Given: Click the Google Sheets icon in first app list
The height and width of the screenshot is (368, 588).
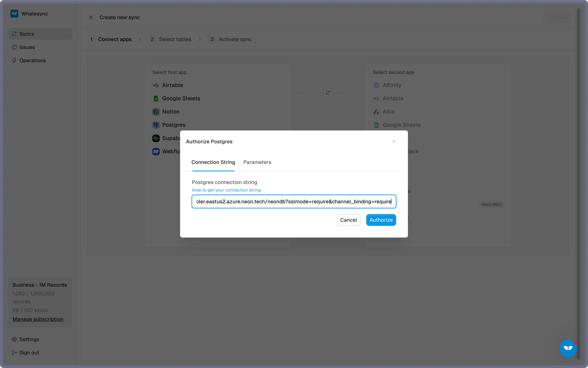Looking at the screenshot, I should (x=156, y=98).
